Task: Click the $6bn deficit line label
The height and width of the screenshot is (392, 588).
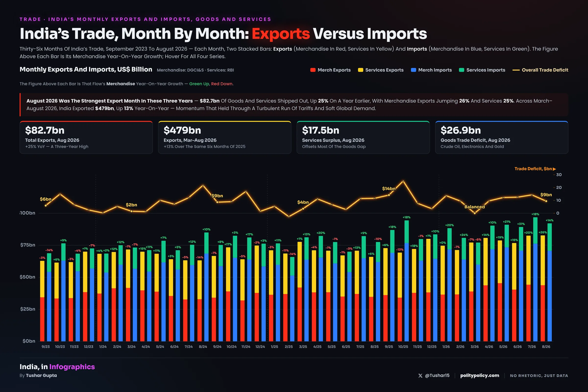Action: 46,199
